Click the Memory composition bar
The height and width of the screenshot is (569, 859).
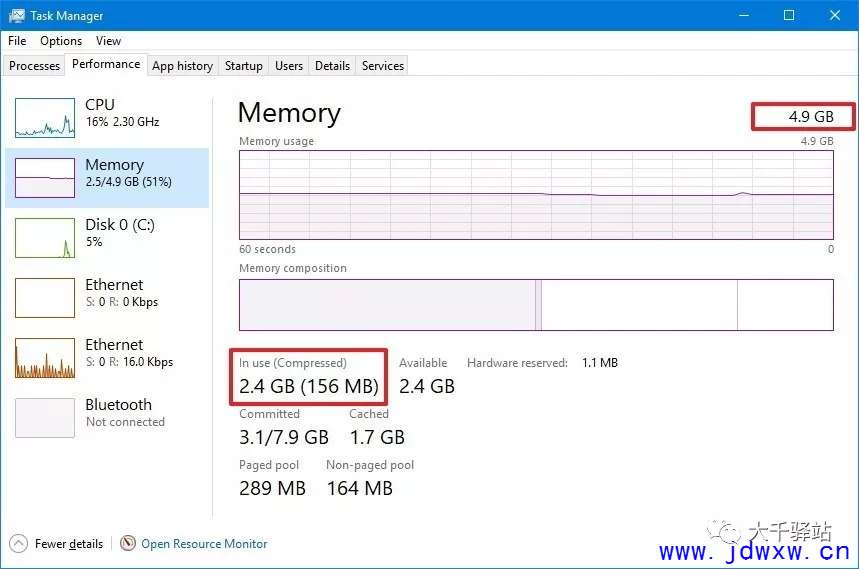click(536, 305)
